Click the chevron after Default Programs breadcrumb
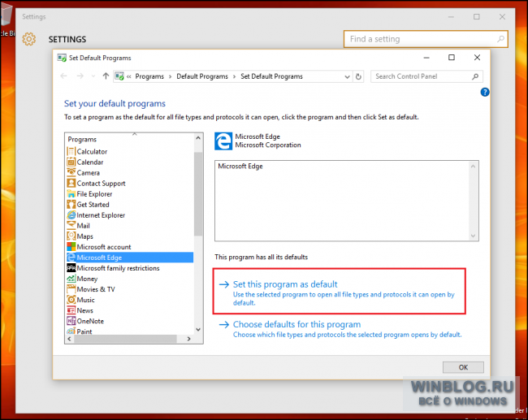This screenshot has height=420, width=528. point(235,77)
